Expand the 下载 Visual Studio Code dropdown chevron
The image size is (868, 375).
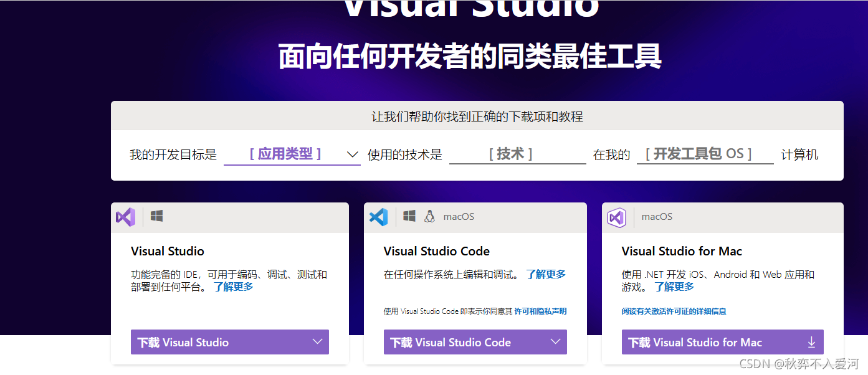click(556, 341)
